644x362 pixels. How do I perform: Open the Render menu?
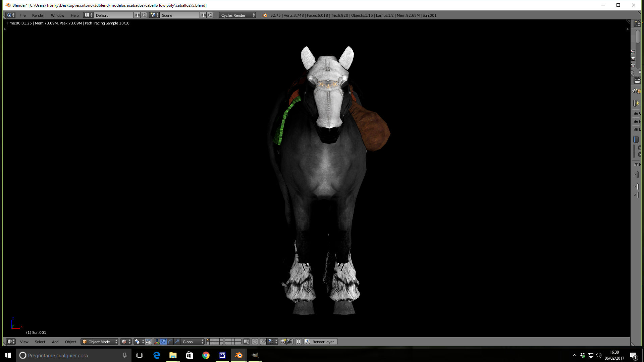[38, 15]
